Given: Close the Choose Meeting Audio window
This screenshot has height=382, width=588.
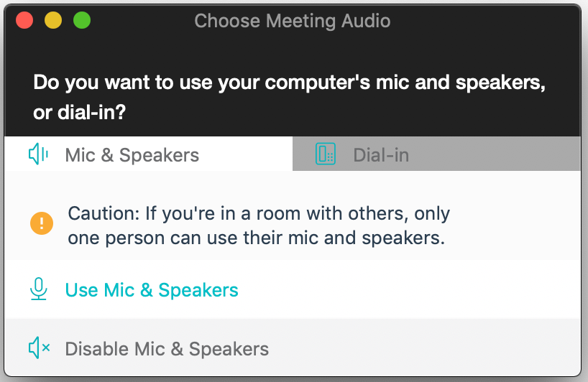Looking at the screenshot, I should click(x=24, y=20).
